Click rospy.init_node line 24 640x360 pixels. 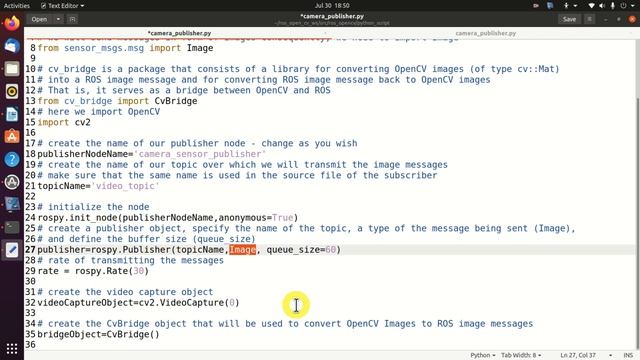point(168,218)
